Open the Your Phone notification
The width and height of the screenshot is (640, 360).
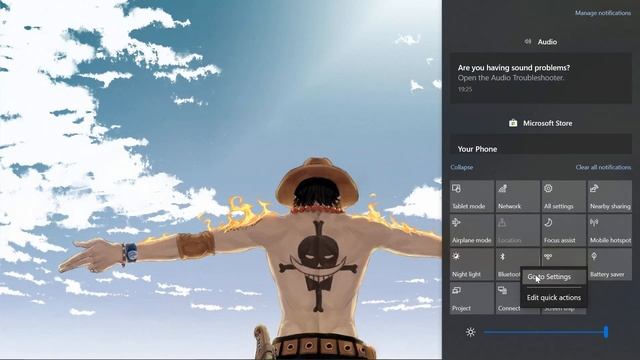(x=541, y=144)
